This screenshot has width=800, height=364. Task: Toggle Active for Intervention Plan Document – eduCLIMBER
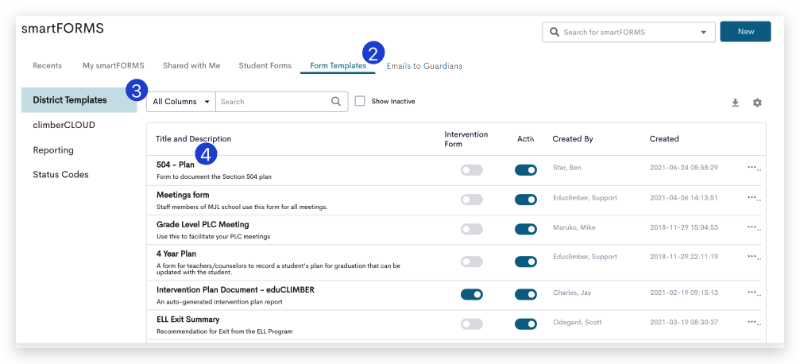pos(526,295)
